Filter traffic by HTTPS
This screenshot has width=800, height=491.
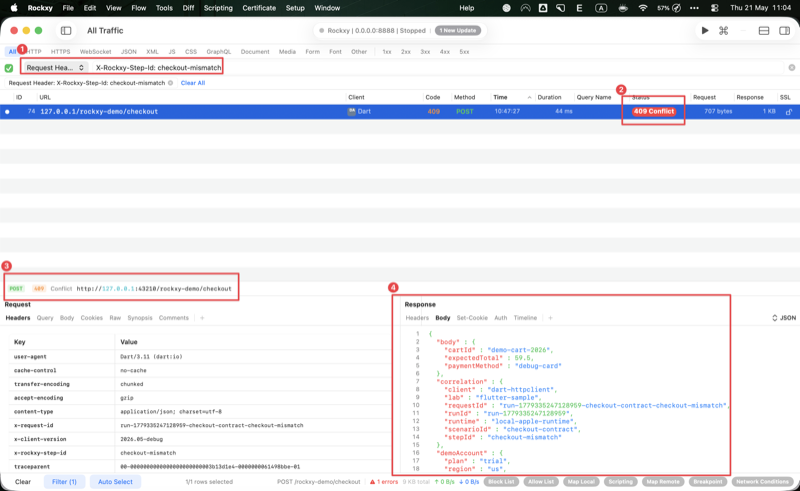(60, 52)
